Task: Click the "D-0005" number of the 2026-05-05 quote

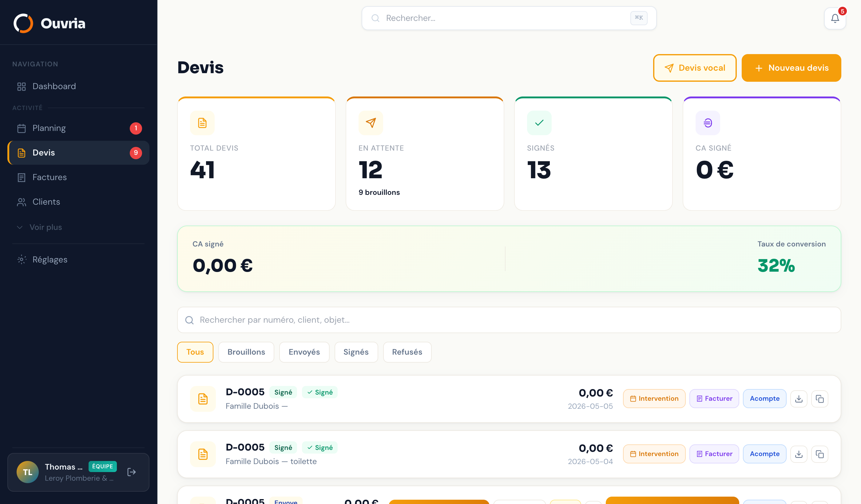Action: [245, 392]
